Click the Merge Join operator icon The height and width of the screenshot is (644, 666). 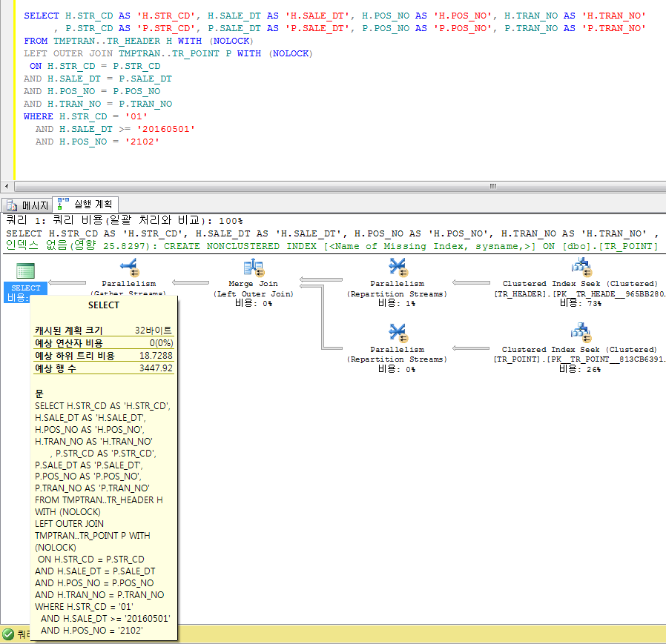pos(254,268)
